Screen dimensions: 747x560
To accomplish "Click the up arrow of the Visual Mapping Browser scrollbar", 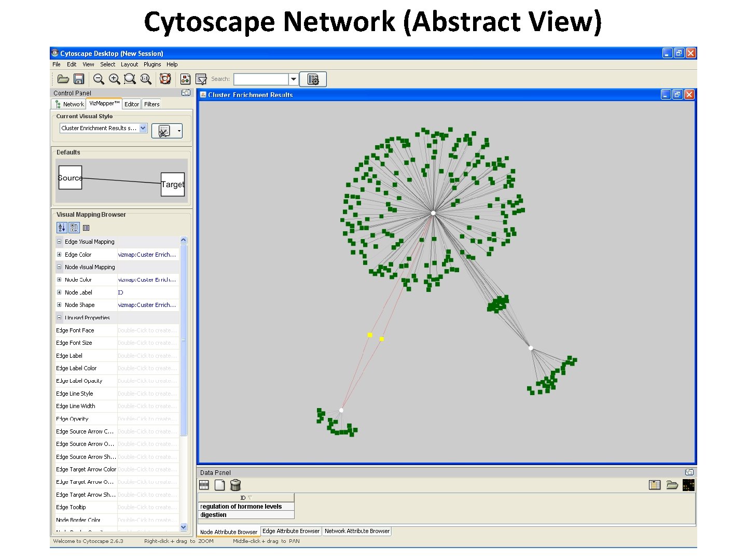I will (x=183, y=240).
